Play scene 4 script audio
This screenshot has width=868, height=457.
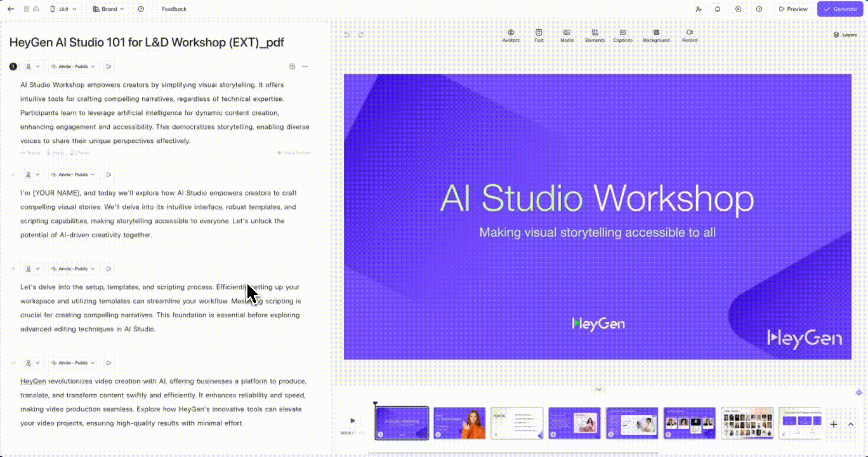point(109,363)
